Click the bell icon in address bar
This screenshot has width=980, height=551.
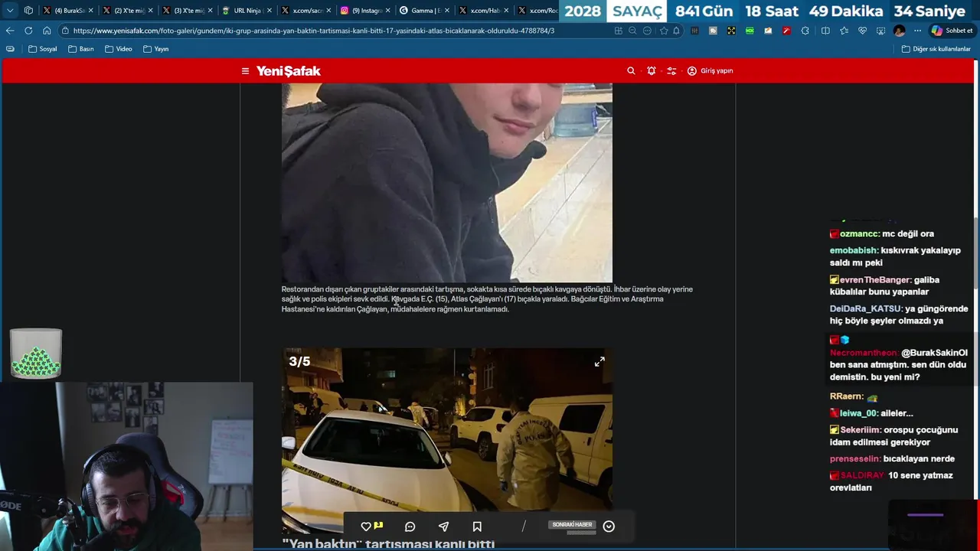[x=676, y=31]
